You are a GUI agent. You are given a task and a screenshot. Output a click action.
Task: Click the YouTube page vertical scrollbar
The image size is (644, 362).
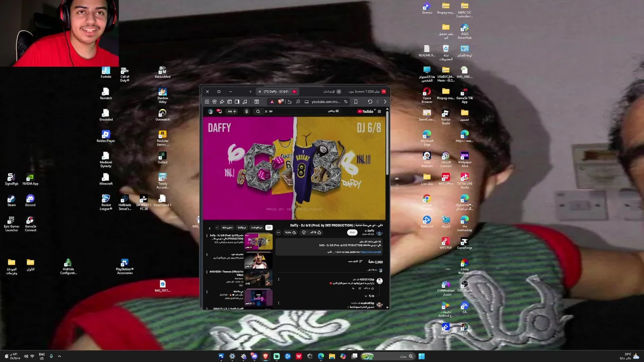[x=387, y=143]
